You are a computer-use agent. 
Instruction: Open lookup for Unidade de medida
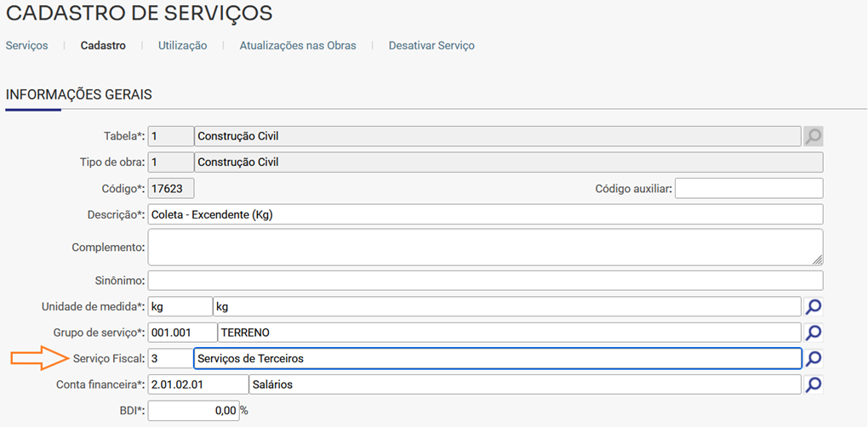tap(814, 306)
